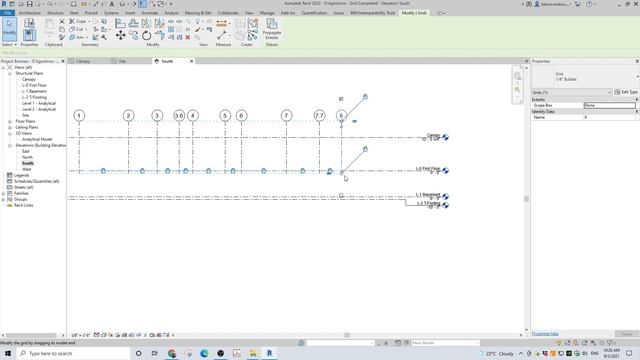Click the Rotate tool icon

(147, 36)
